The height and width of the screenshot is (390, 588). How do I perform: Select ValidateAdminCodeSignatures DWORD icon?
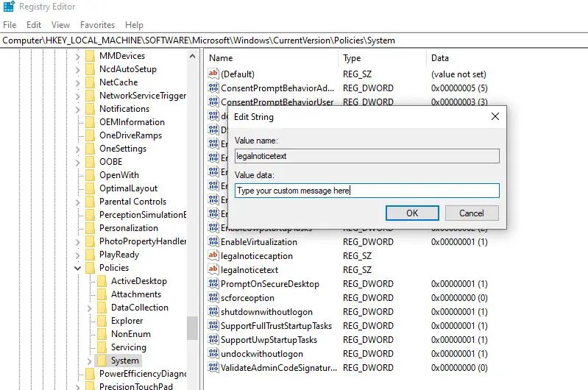click(x=213, y=367)
